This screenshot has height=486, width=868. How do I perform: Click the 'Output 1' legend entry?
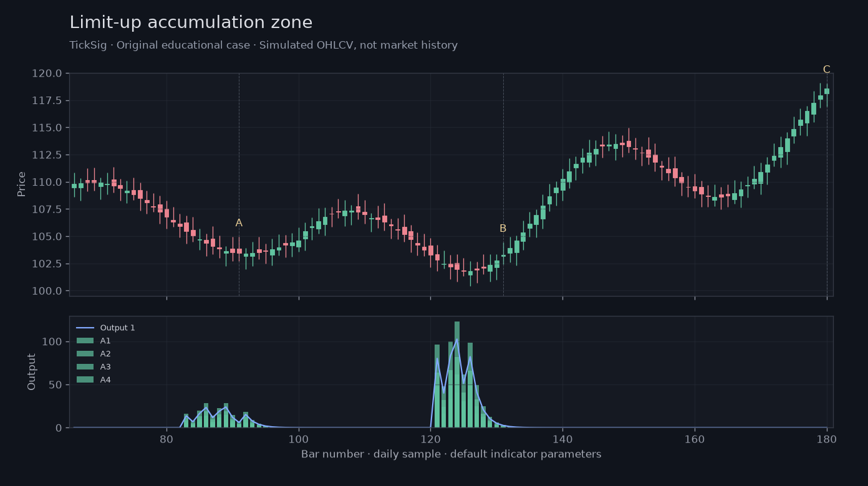105,328
